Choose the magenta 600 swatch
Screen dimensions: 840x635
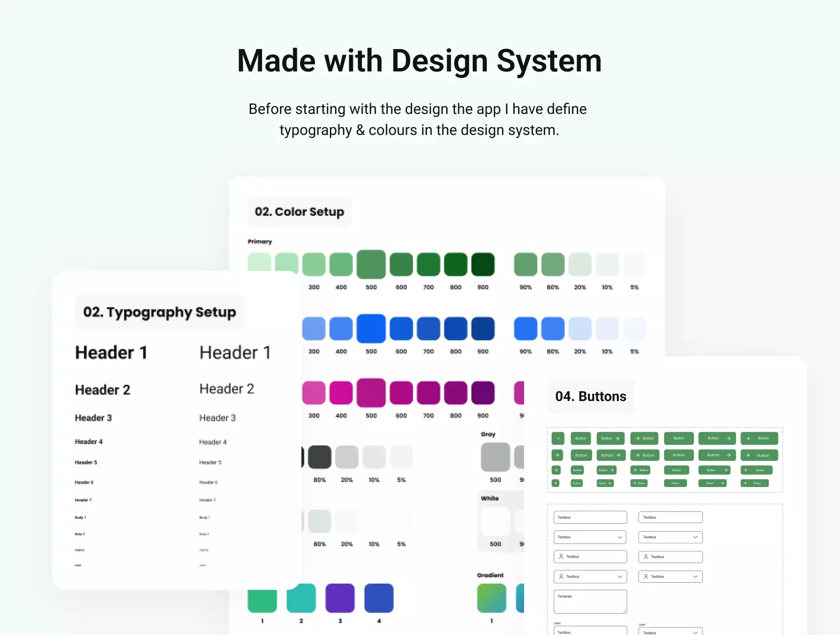point(401,393)
